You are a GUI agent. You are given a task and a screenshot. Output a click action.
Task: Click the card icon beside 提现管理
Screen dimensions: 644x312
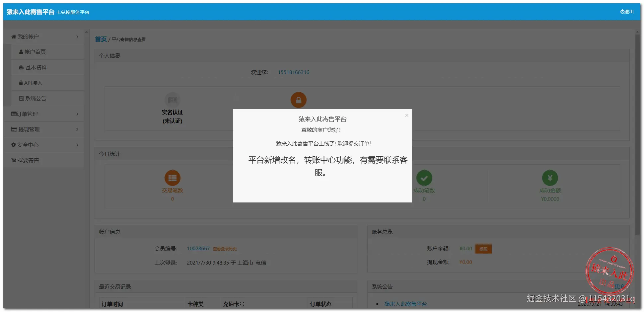coord(14,129)
